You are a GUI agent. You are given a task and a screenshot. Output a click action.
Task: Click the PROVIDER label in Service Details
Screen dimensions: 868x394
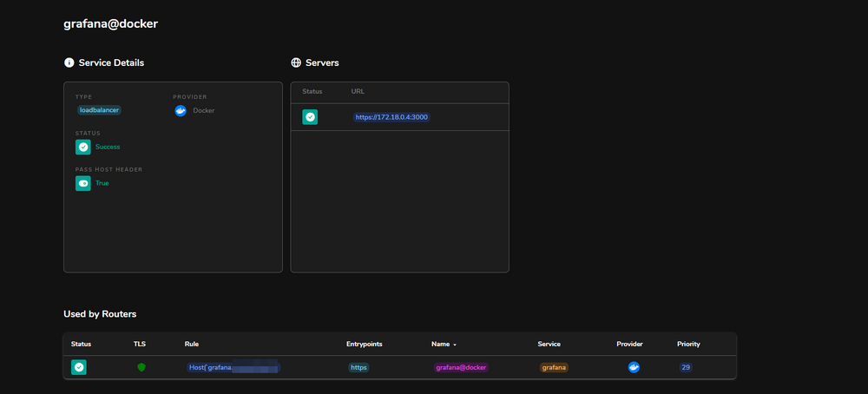point(190,97)
